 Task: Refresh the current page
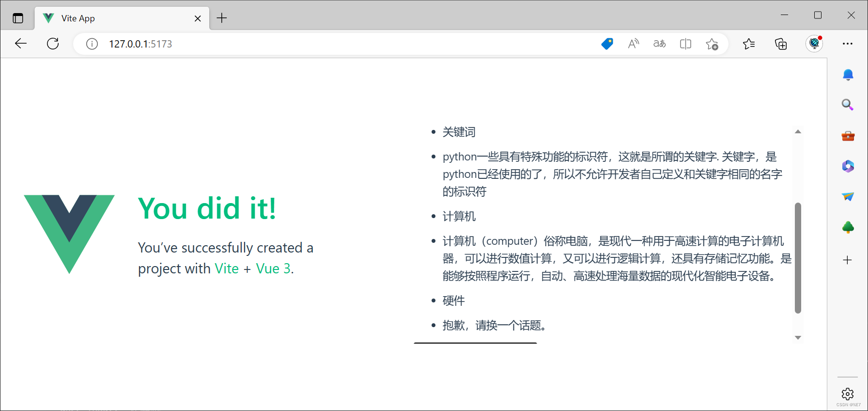pos(53,44)
